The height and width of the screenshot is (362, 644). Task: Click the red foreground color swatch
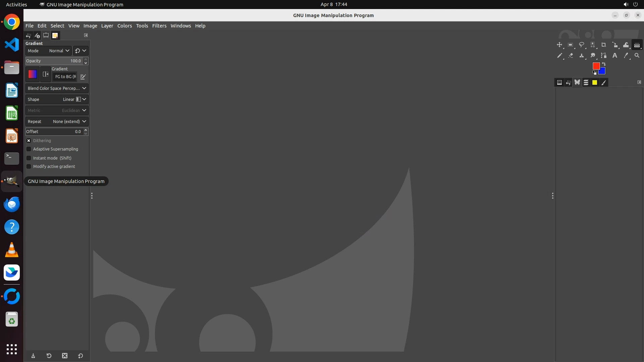(x=596, y=66)
